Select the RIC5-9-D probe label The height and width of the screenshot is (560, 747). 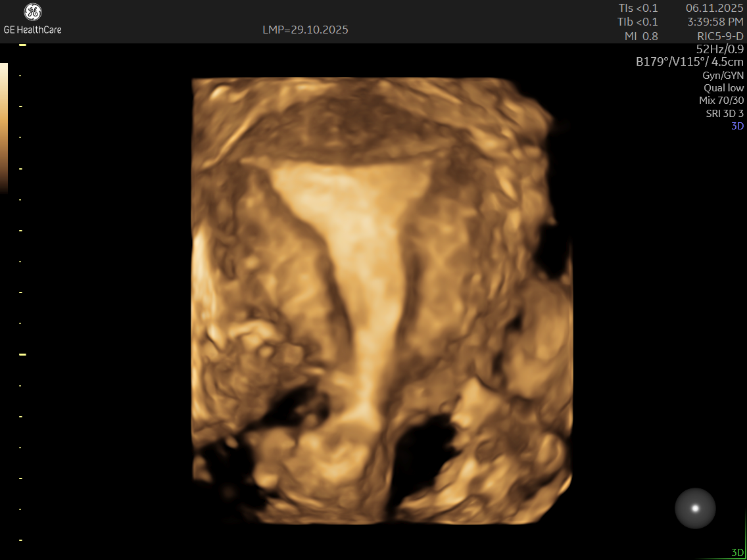pos(720,36)
